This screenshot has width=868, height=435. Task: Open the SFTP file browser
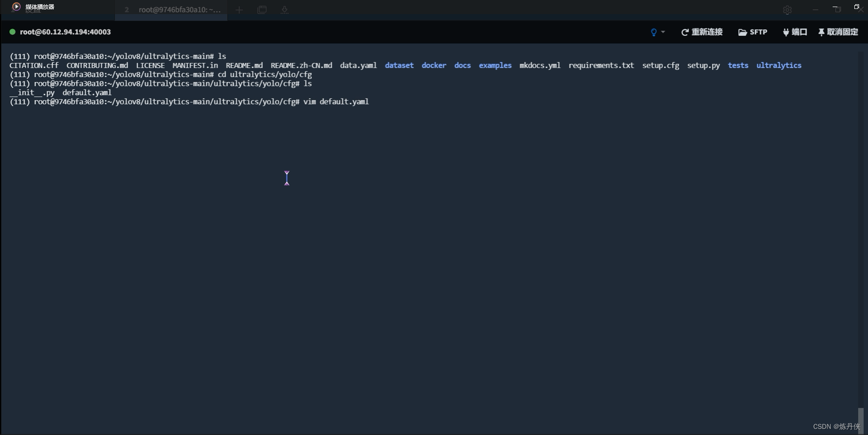tap(753, 32)
